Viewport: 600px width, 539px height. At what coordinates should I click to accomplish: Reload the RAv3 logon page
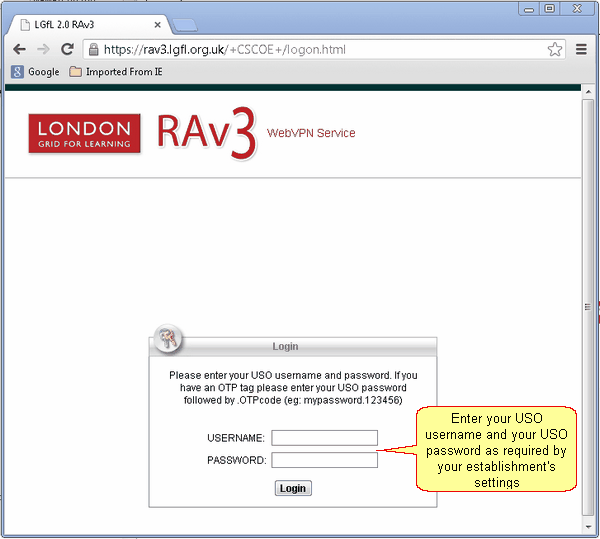pos(67,49)
